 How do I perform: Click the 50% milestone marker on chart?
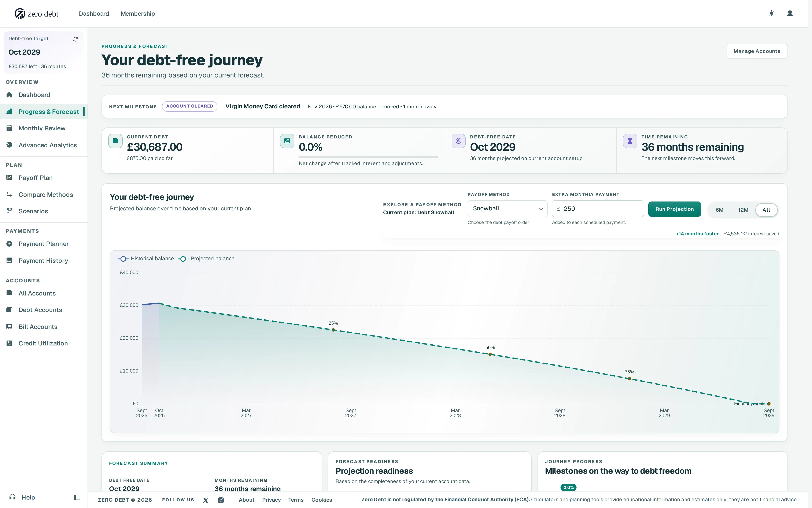tap(490, 354)
